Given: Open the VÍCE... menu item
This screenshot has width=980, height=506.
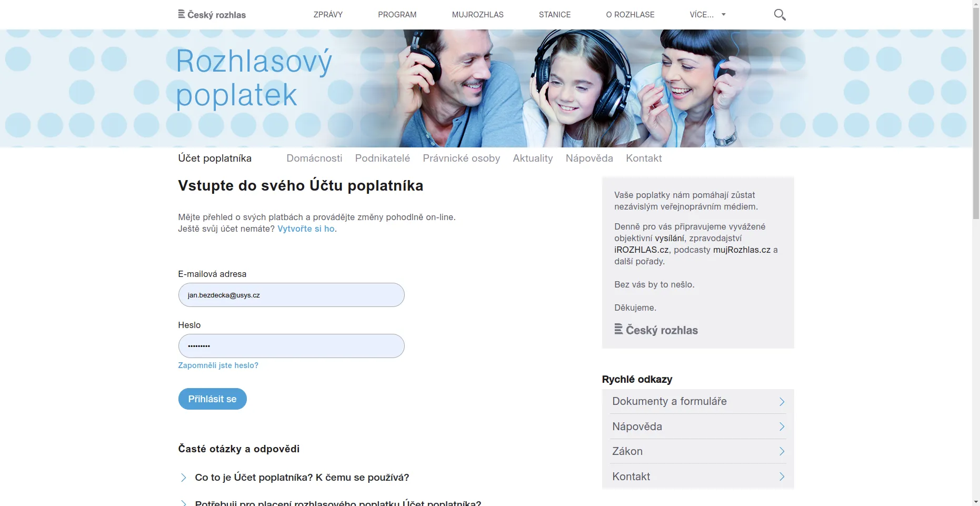Looking at the screenshot, I should (702, 15).
